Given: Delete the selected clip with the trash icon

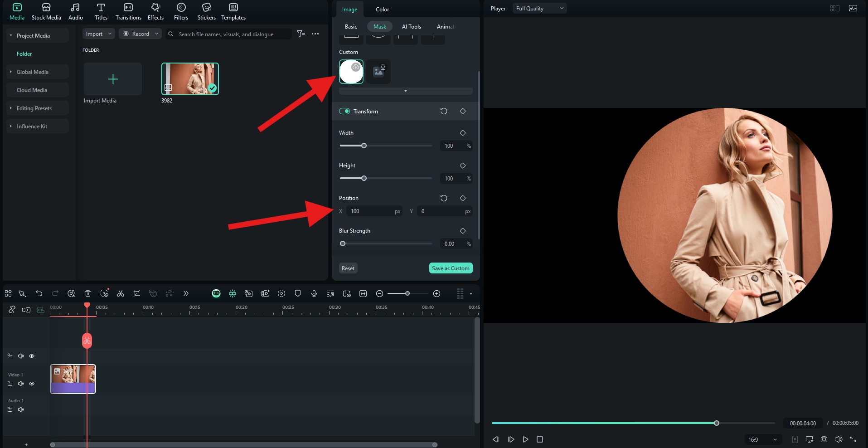Looking at the screenshot, I should click(x=88, y=293).
